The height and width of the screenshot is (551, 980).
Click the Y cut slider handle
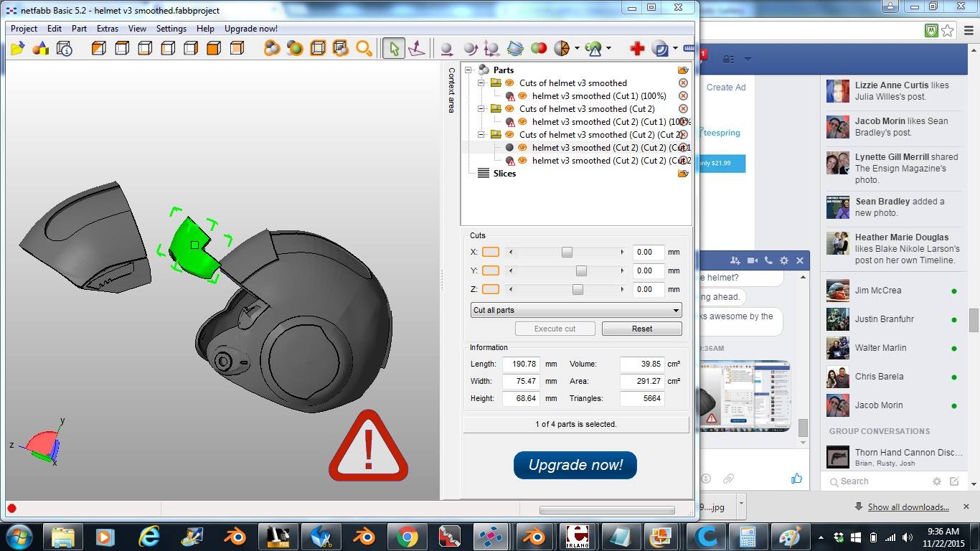(581, 270)
